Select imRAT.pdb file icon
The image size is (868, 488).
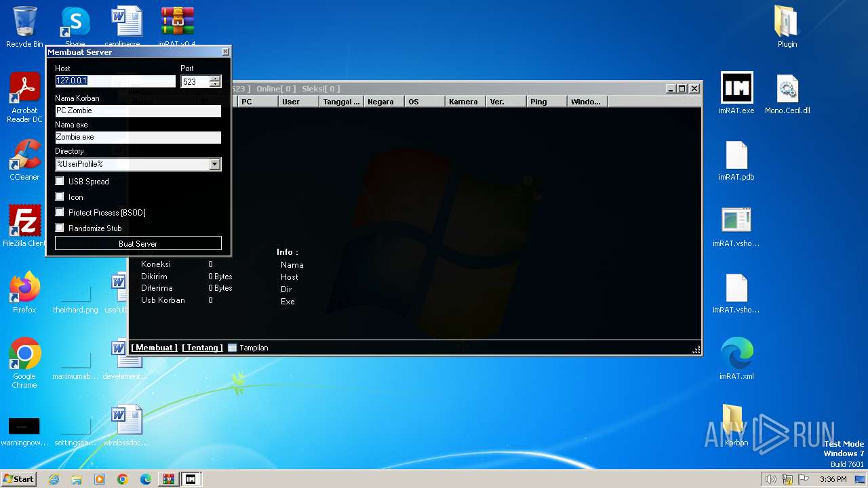[x=736, y=160]
